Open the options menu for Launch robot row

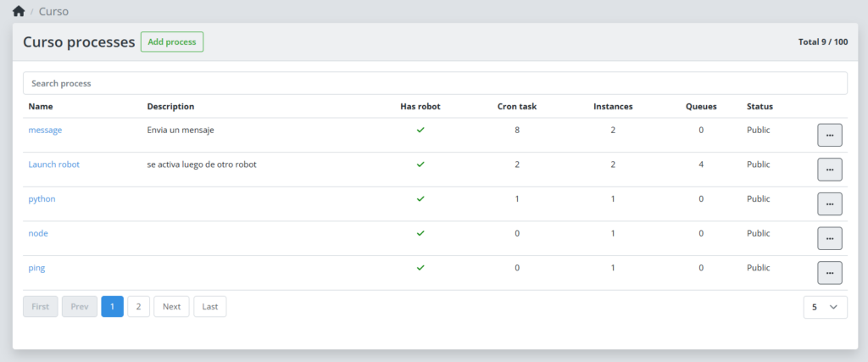[x=829, y=170]
